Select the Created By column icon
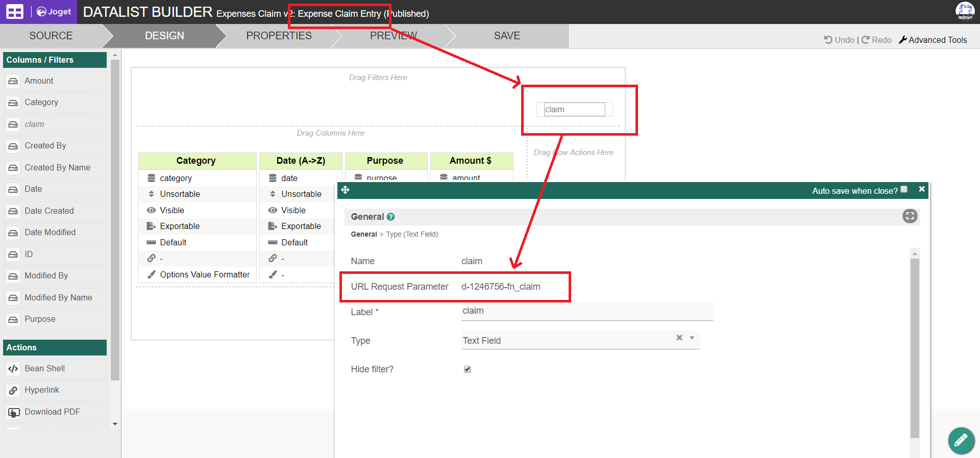The height and width of the screenshot is (458, 980). point(13,146)
